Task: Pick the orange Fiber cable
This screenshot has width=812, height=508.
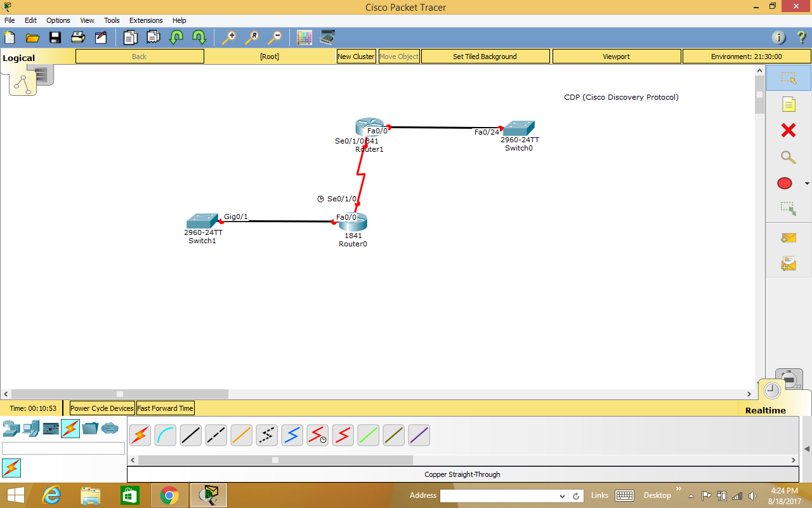Action: [242, 435]
